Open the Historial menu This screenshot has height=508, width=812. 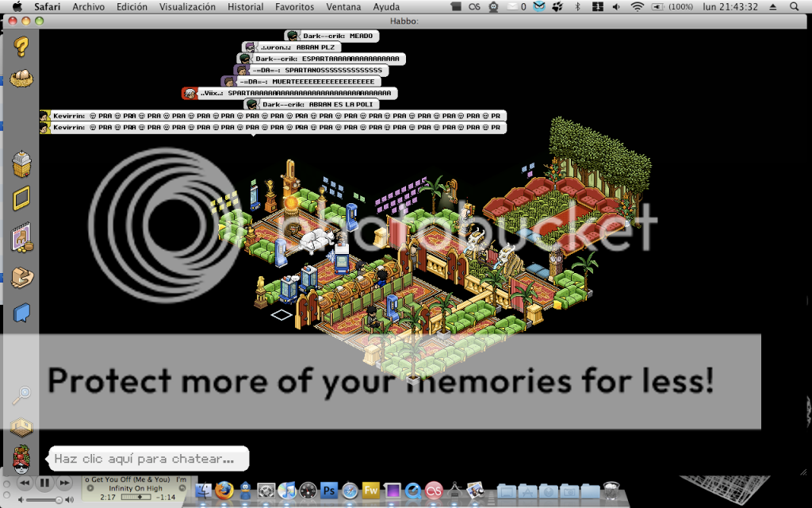245,6
